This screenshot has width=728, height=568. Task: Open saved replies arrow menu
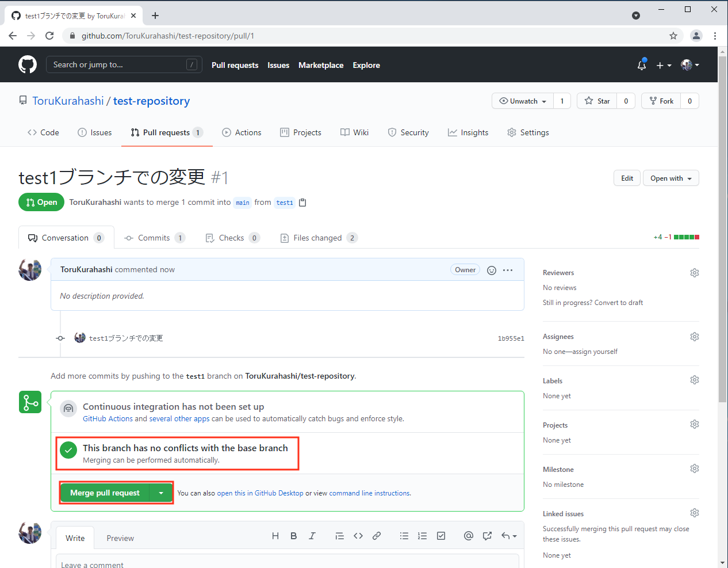(x=509, y=536)
